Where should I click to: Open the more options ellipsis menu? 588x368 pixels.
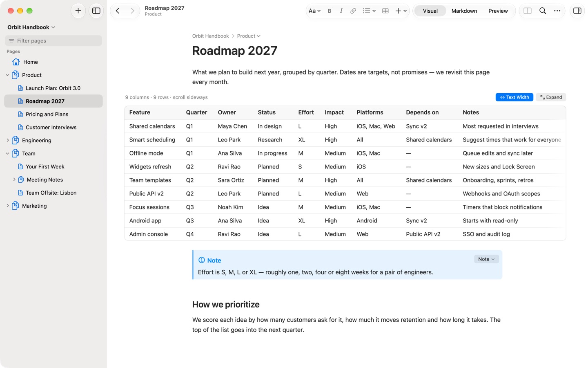[557, 11]
